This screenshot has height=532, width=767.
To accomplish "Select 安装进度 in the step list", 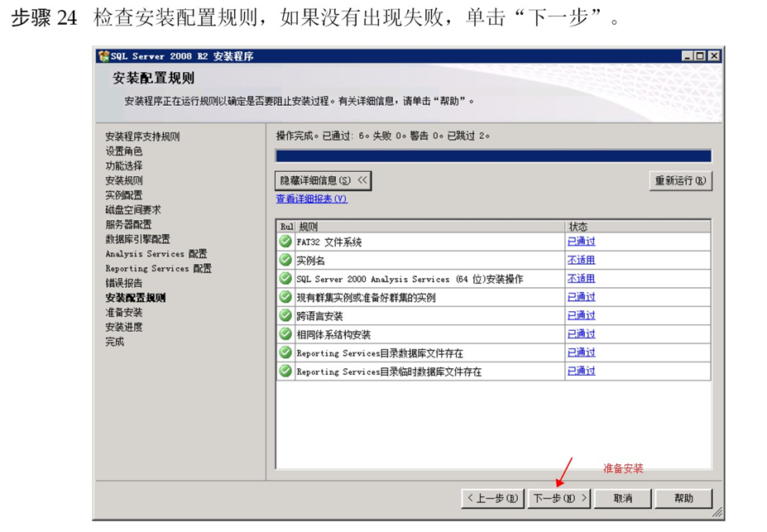I will tap(124, 327).
